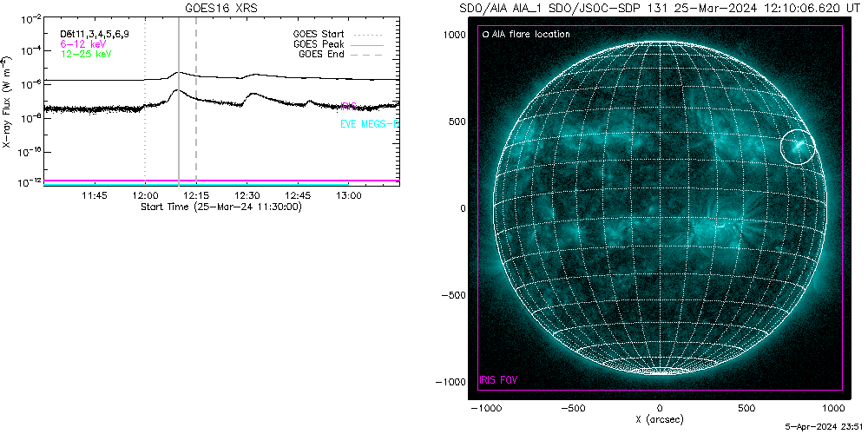Image resolution: width=868 pixels, height=434 pixels.
Task: Click the GOES16 XRS plot title
Action: [x=221, y=9]
